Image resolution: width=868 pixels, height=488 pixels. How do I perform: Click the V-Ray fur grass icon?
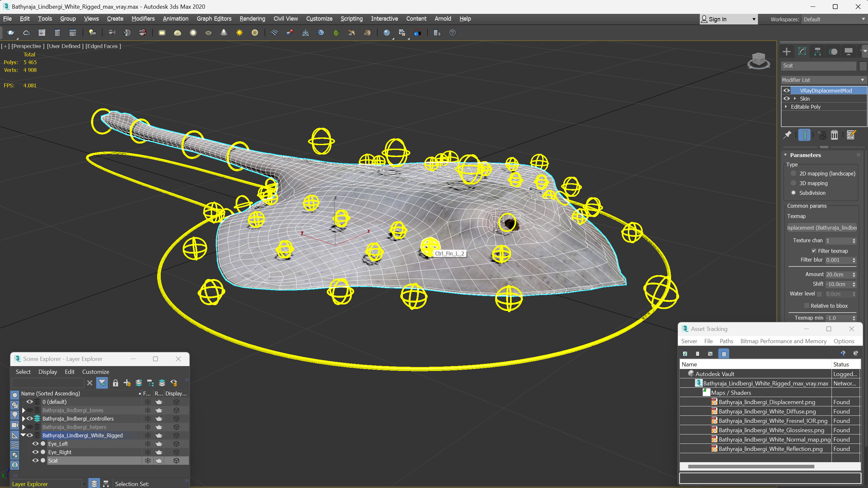pos(336,33)
